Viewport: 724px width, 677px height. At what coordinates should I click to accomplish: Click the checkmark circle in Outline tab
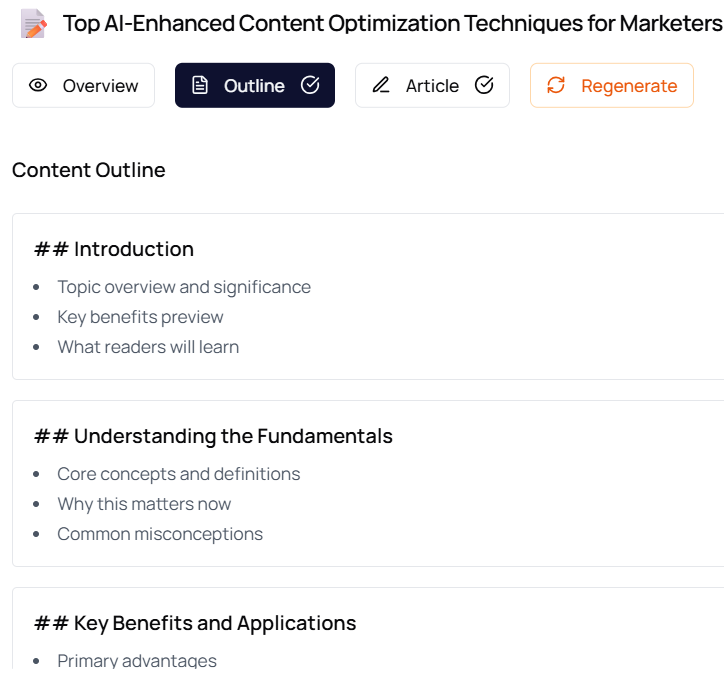pyautogui.click(x=310, y=85)
